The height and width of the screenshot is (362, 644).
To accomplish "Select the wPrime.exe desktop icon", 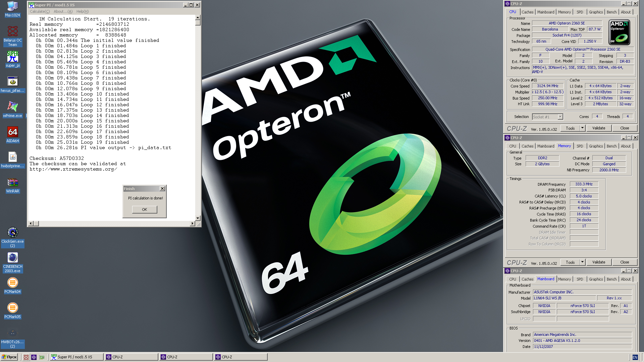I will click(x=12, y=109).
